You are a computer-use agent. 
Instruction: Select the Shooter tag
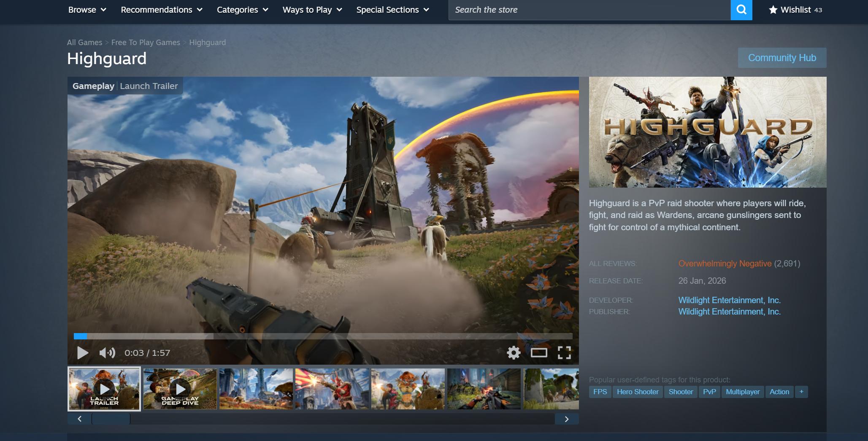click(681, 392)
